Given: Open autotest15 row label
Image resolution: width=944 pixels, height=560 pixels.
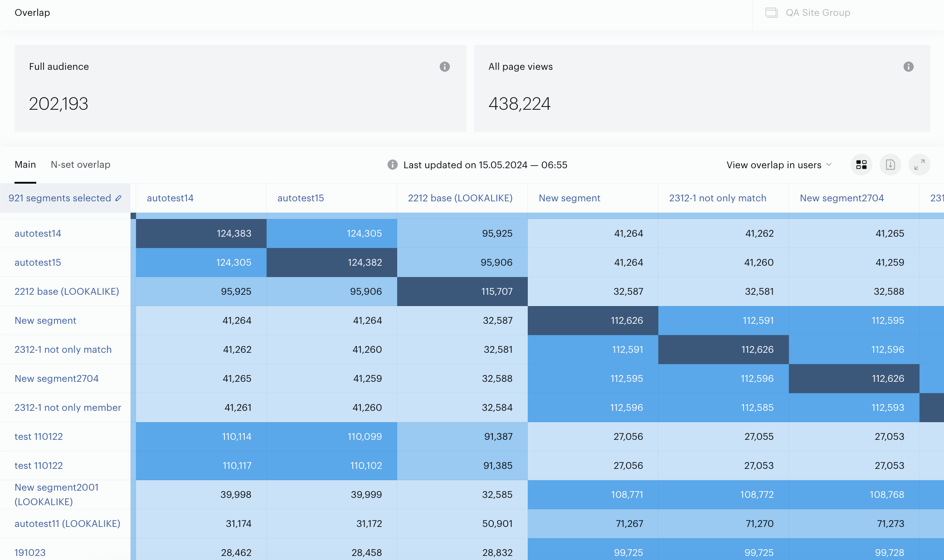Looking at the screenshot, I should pyautogui.click(x=38, y=263).
